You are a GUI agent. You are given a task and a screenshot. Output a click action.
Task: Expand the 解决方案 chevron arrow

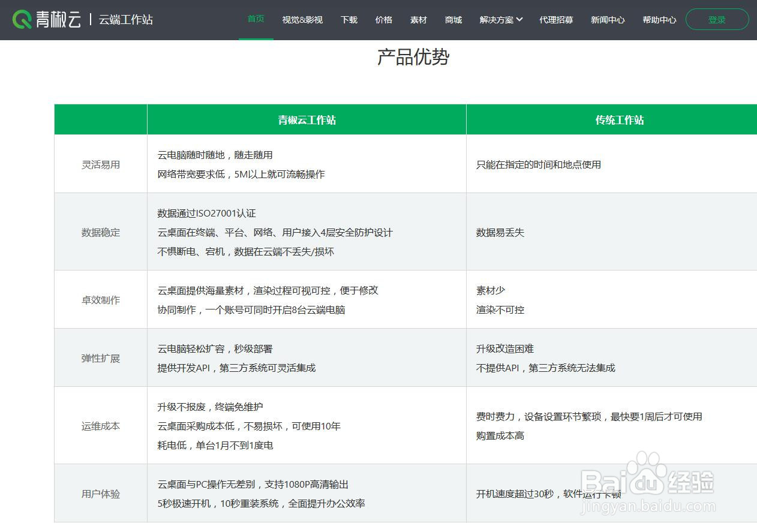click(x=521, y=19)
